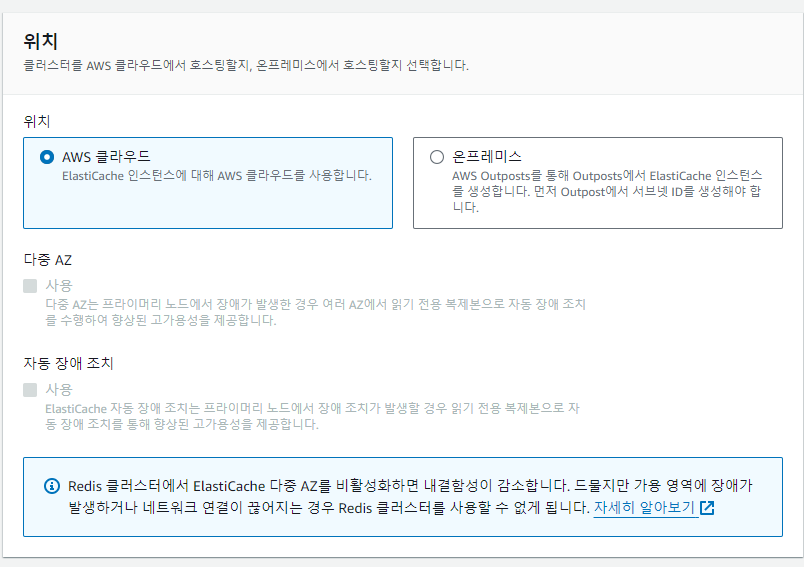The height and width of the screenshot is (567, 804).
Task: Click the 위치 panel heading
Action: point(41,41)
